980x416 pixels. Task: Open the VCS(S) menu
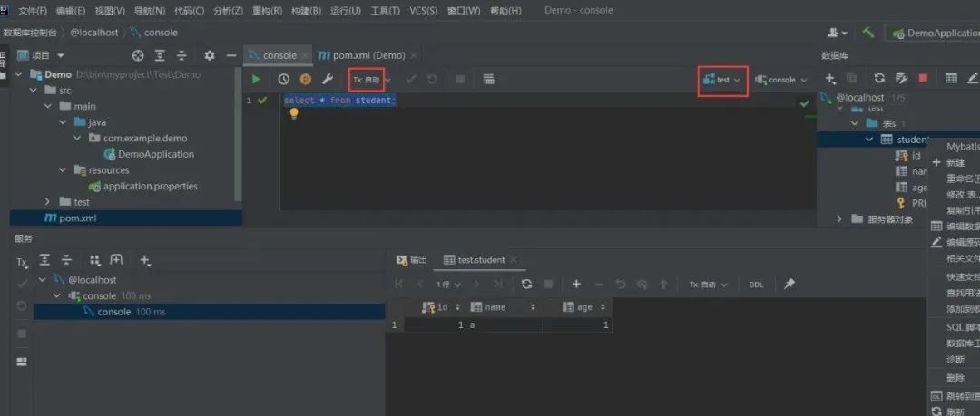(423, 11)
